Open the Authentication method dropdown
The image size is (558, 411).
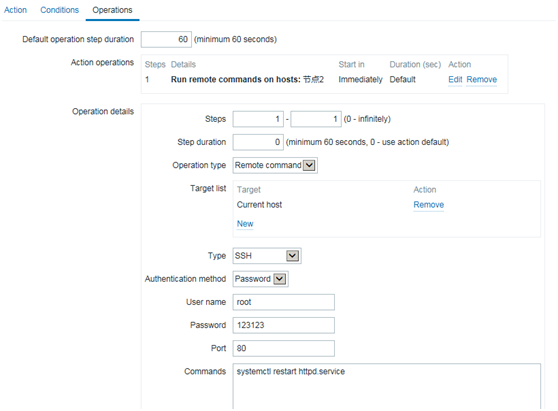click(260, 279)
